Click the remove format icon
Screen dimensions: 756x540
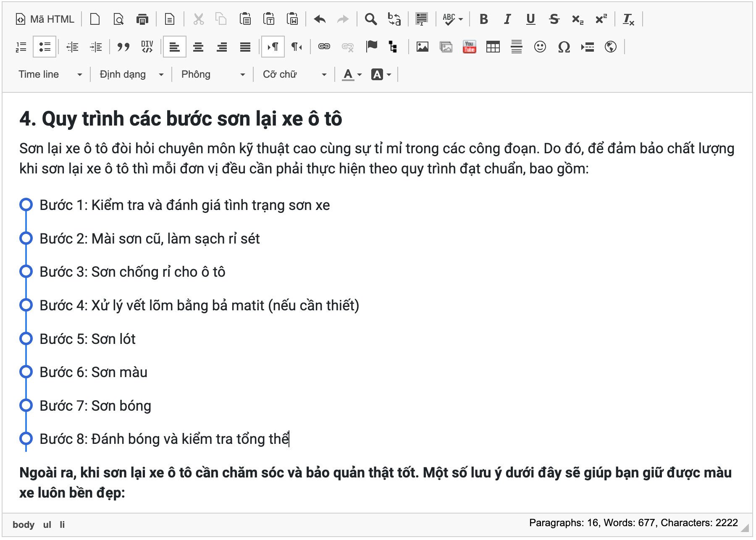point(628,19)
